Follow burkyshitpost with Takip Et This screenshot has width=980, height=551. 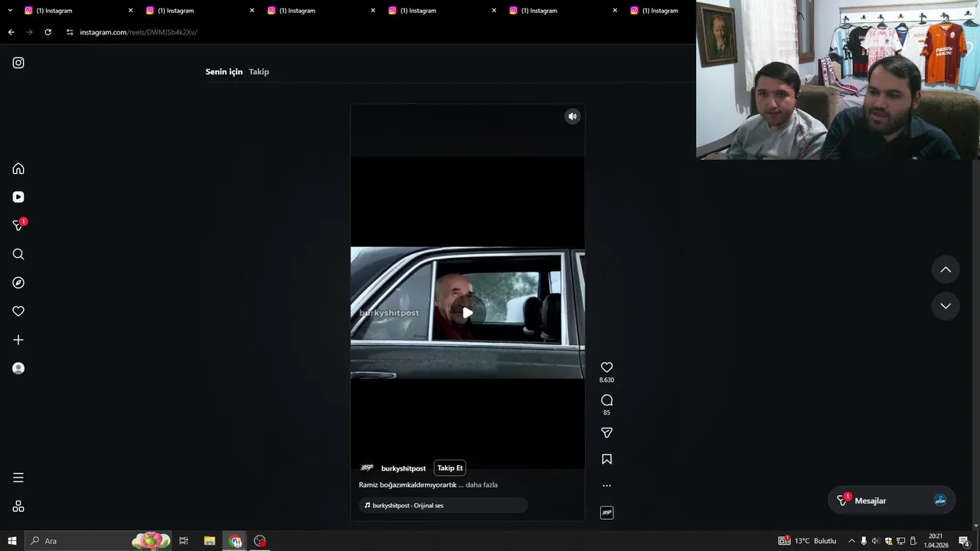pyautogui.click(x=449, y=468)
